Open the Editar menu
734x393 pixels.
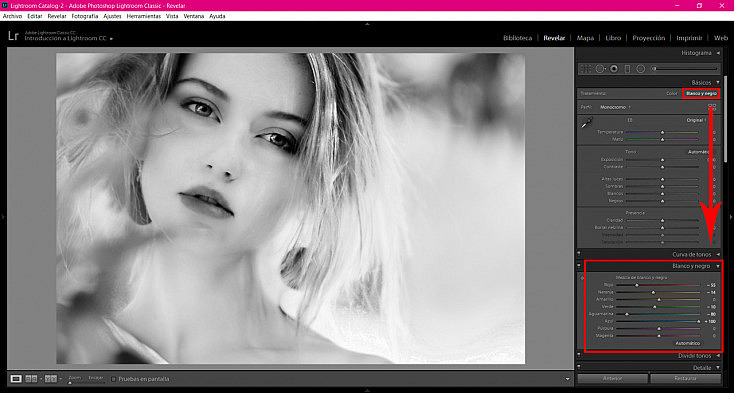pos(35,16)
